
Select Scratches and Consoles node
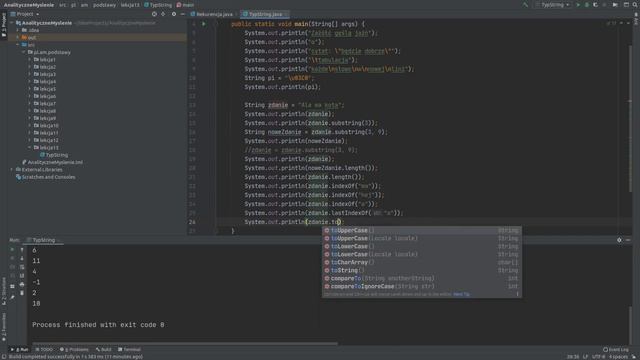[x=45, y=177]
